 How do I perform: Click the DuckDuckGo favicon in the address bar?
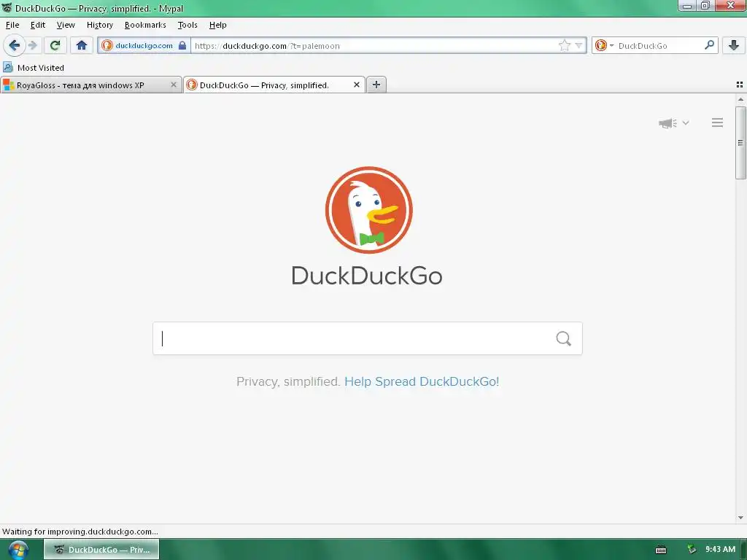pyautogui.click(x=107, y=46)
